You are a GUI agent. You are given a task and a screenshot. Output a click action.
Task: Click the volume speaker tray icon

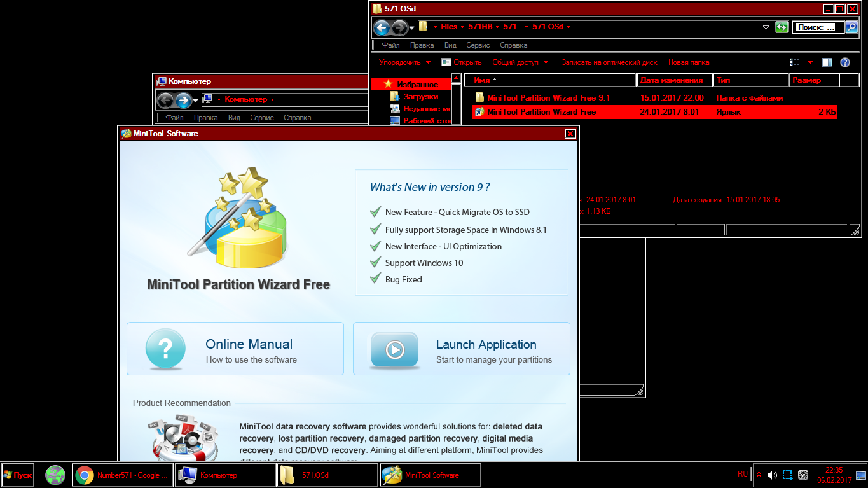[x=772, y=475]
